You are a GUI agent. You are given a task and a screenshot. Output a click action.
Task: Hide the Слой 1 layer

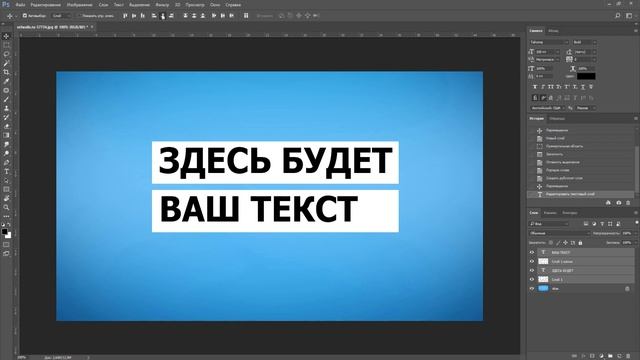point(532,279)
